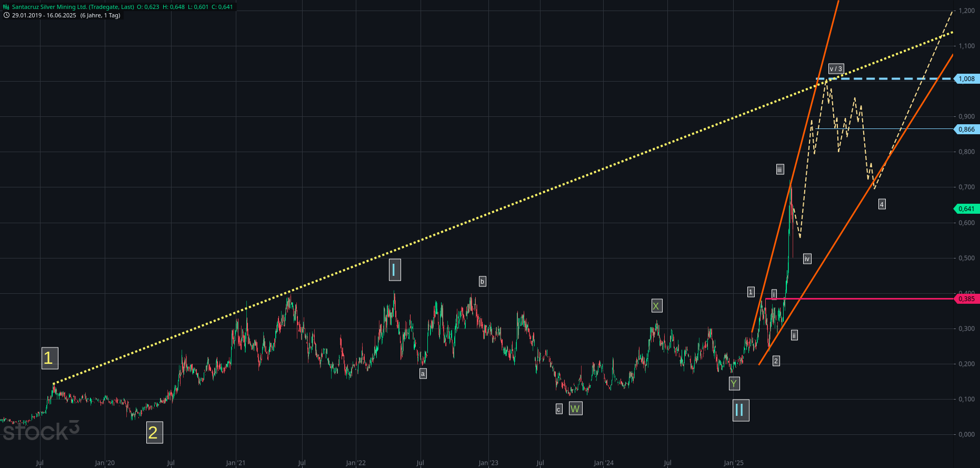Click the Jan '25 time axis label
The height and width of the screenshot is (468, 980).
point(734,463)
